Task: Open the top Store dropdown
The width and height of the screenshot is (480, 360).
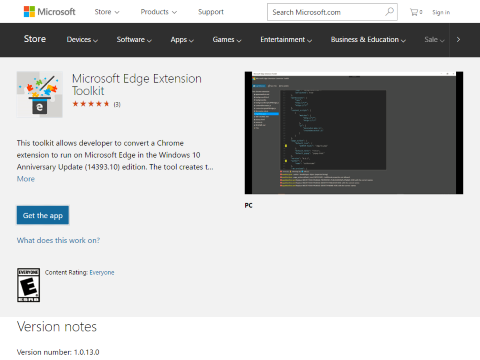Action: [x=107, y=12]
